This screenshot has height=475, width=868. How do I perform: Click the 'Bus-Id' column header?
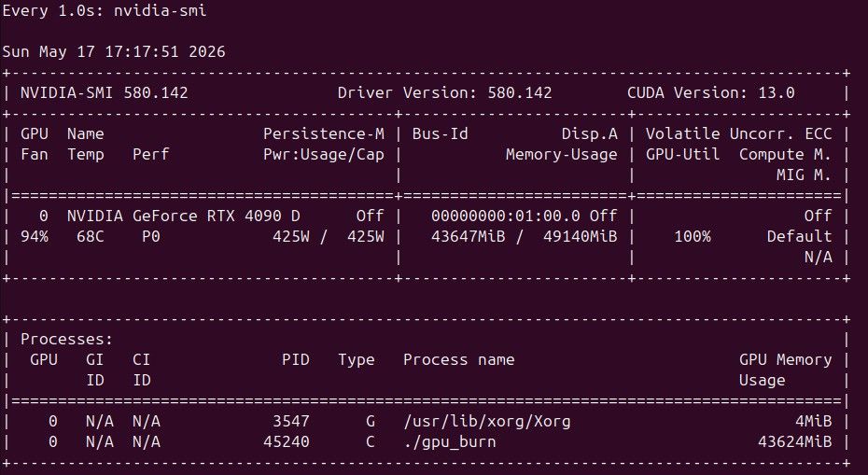(x=441, y=134)
